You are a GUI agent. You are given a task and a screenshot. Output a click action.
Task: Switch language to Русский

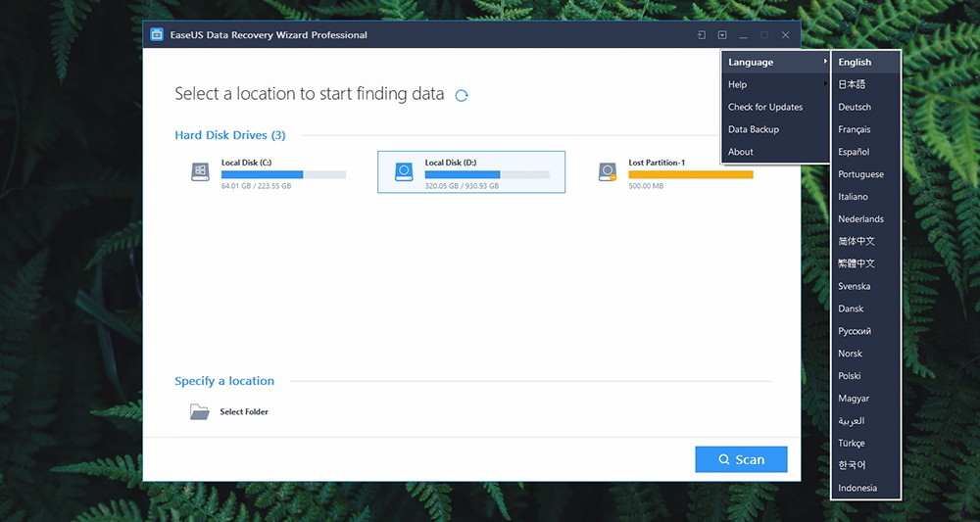pyautogui.click(x=865, y=331)
